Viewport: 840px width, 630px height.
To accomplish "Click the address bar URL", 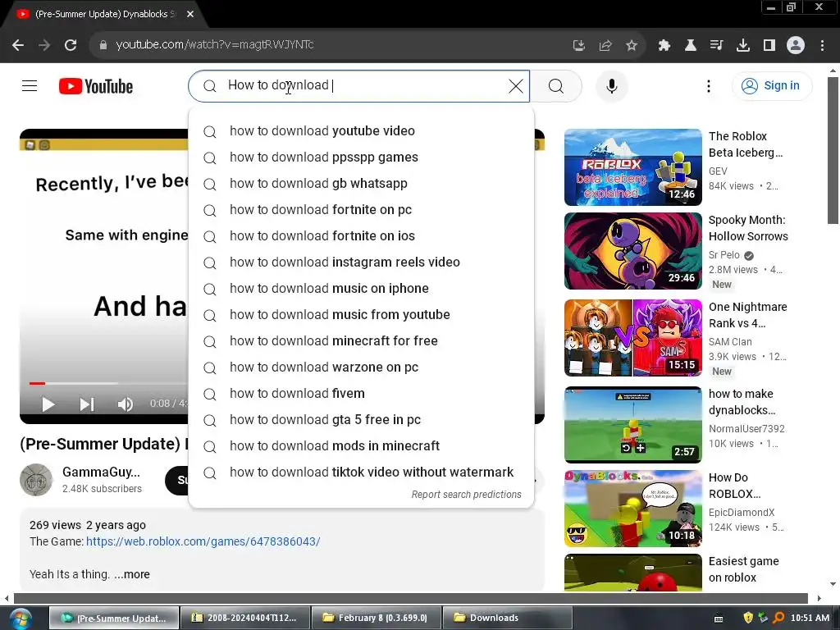I will [x=215, y=45].
